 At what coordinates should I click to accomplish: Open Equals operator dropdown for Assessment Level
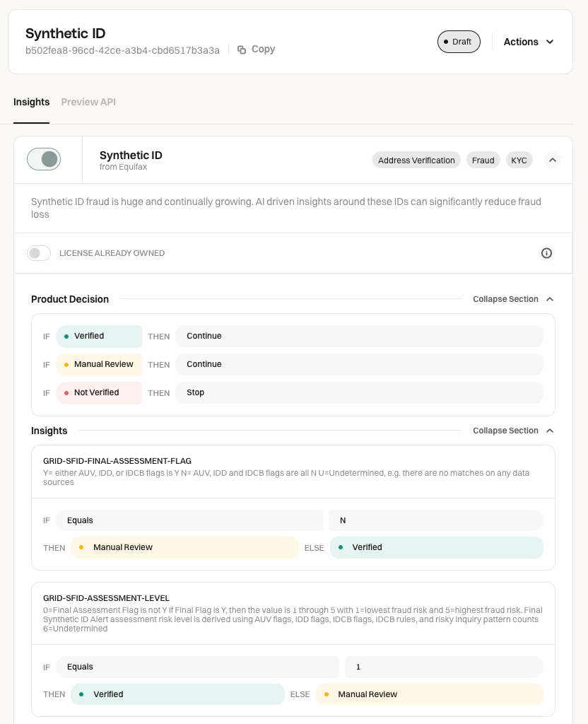point(198,667)
